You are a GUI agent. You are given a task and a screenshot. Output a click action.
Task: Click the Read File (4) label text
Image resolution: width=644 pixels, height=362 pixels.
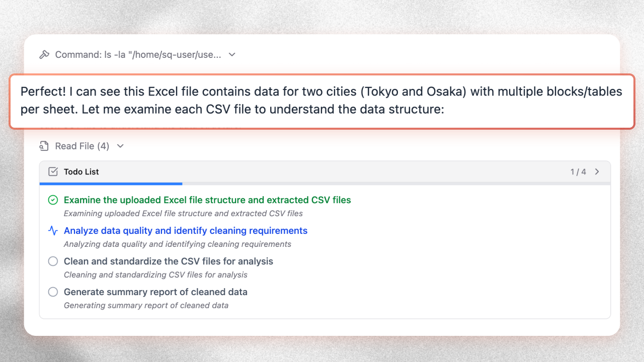coord(82,146)
